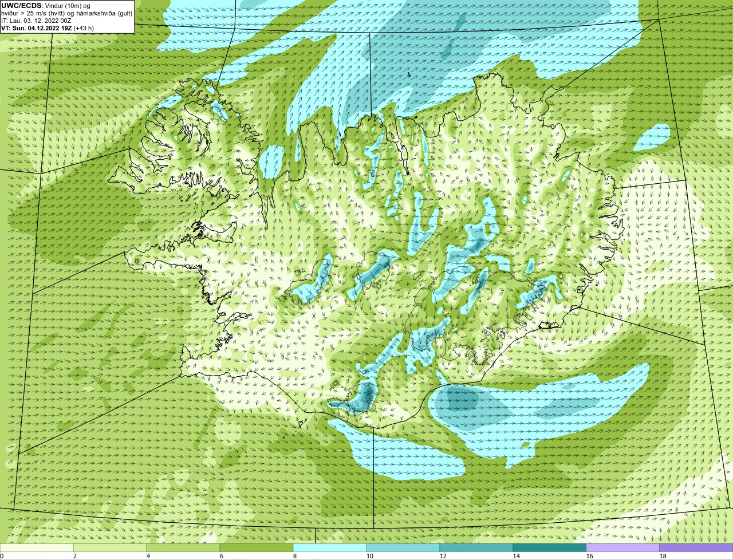Screen dimensions: 733x560
Task: Click the 4–6 m/s green legend swatch
Action: [183, 547]
